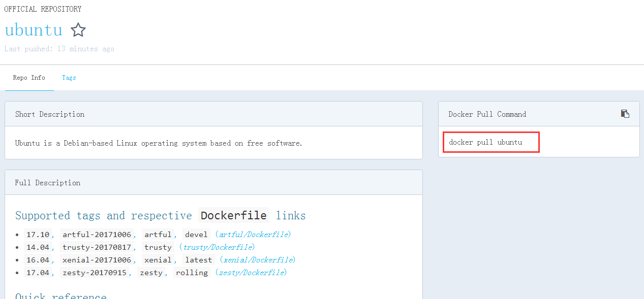Image resolution: width=644 pixels, height=299 pixels.
Task: Open the trusty/Dockerfile link
Action: click(218, 247)
